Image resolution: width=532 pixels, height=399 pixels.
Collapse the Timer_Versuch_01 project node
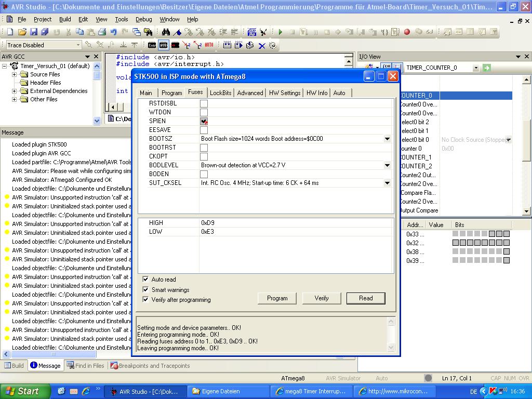(4, 66)
